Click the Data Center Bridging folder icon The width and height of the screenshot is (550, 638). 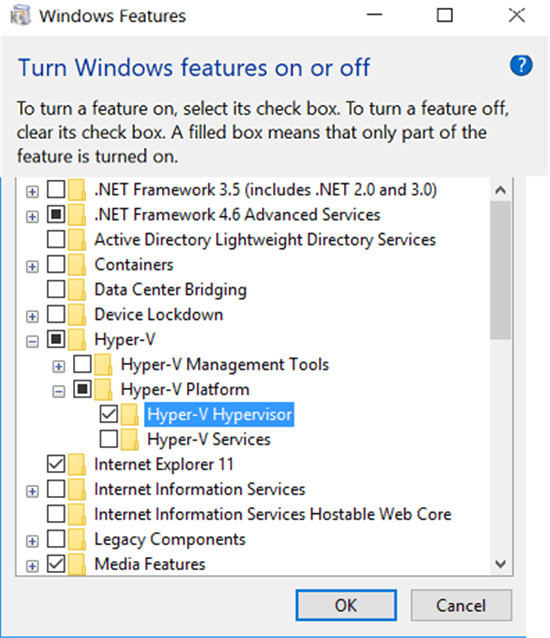tap(77, 290)
